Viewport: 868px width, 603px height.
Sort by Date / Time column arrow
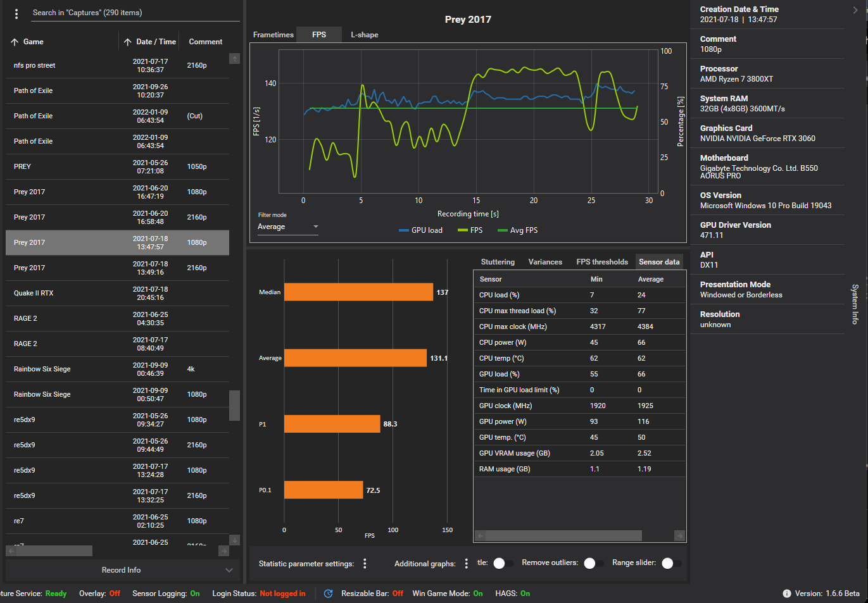128,42
